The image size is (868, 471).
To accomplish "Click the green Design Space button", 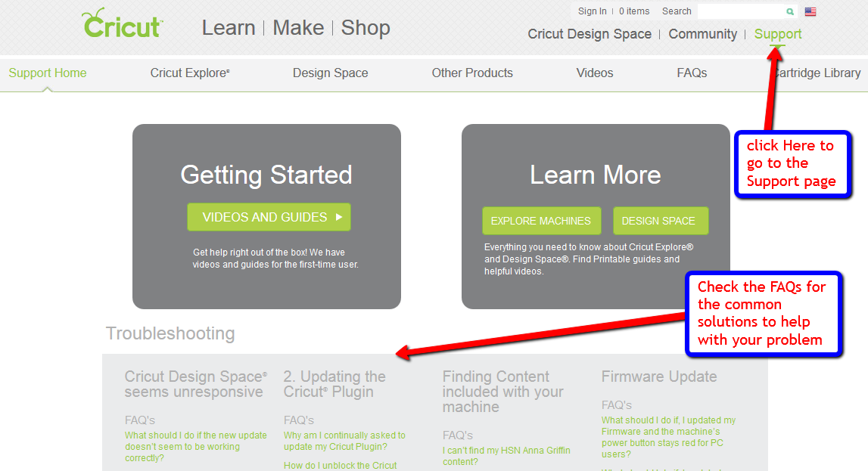I will coord(661,221).
